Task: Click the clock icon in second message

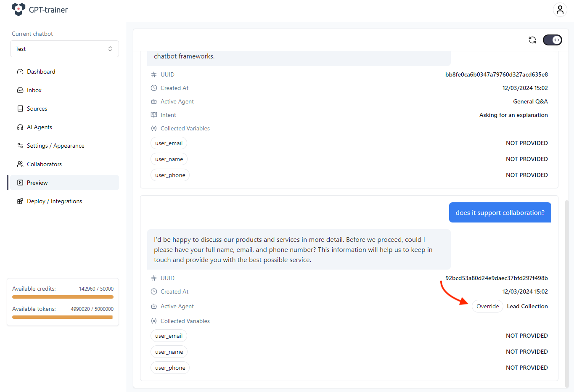Action: click(154, 291)
